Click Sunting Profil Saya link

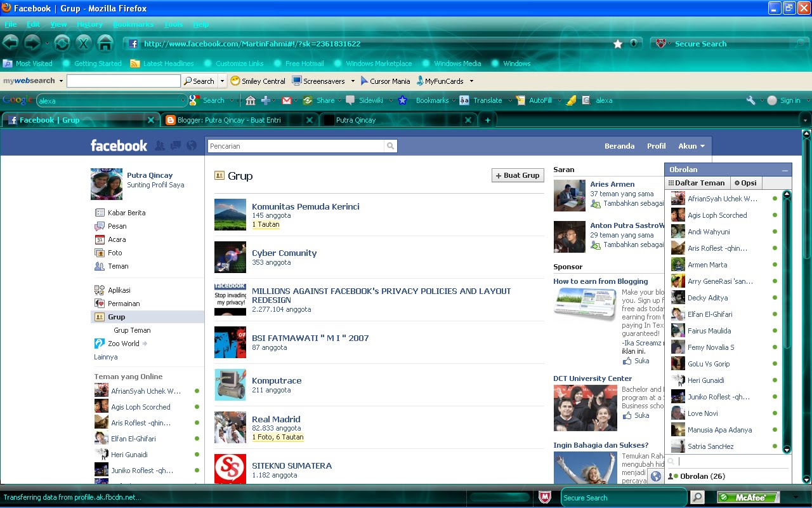[x=155, y=185]
